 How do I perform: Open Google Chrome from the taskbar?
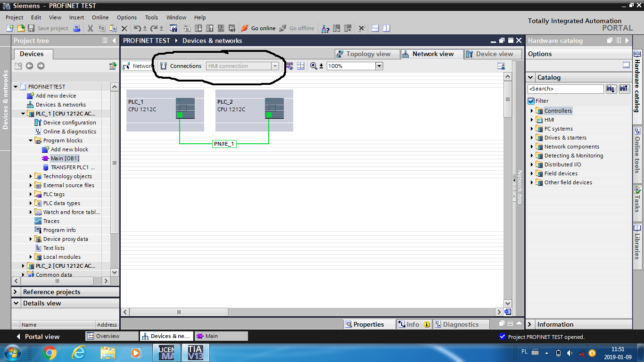tap(50, 353)
